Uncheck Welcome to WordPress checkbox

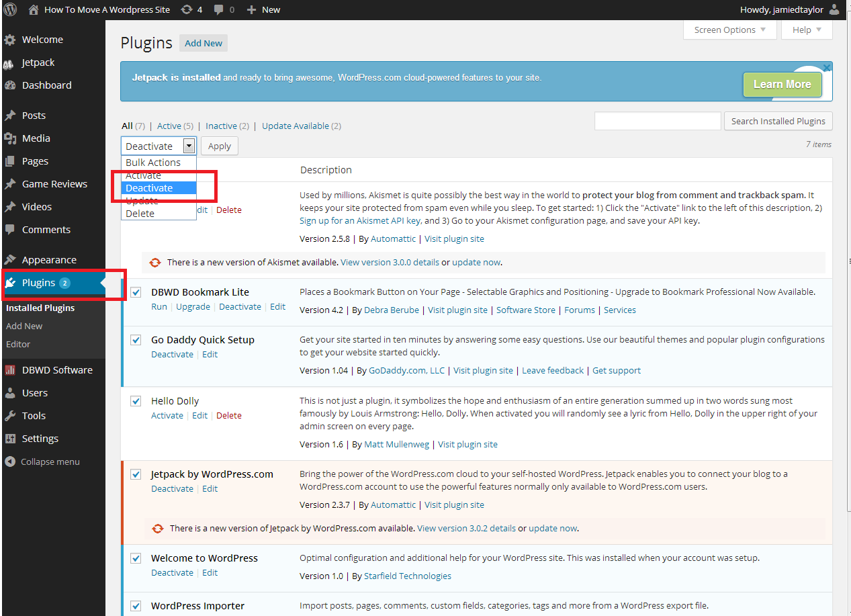pyautogui.click(x=136, y=558)
